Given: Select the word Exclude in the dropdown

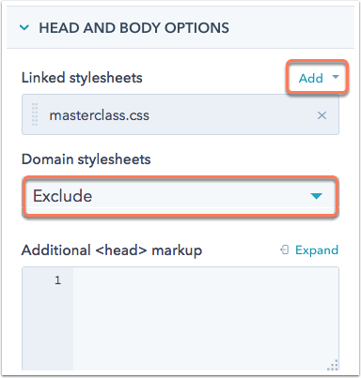Looking at the screenshot, I should 62,196.
